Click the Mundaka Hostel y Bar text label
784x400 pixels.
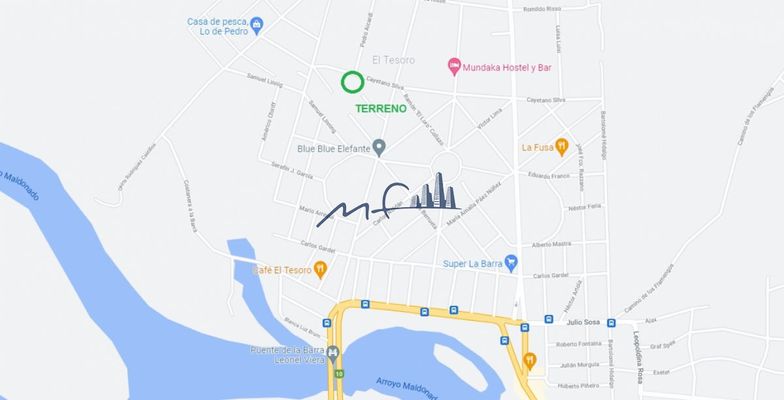click(507, 68)
